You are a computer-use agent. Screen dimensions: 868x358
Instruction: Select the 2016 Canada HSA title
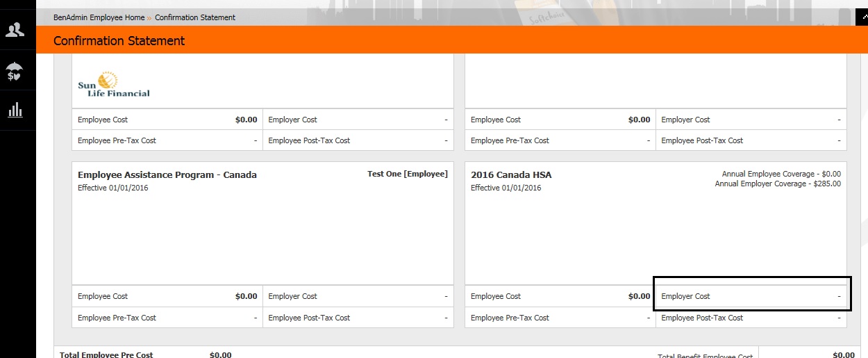511,175
